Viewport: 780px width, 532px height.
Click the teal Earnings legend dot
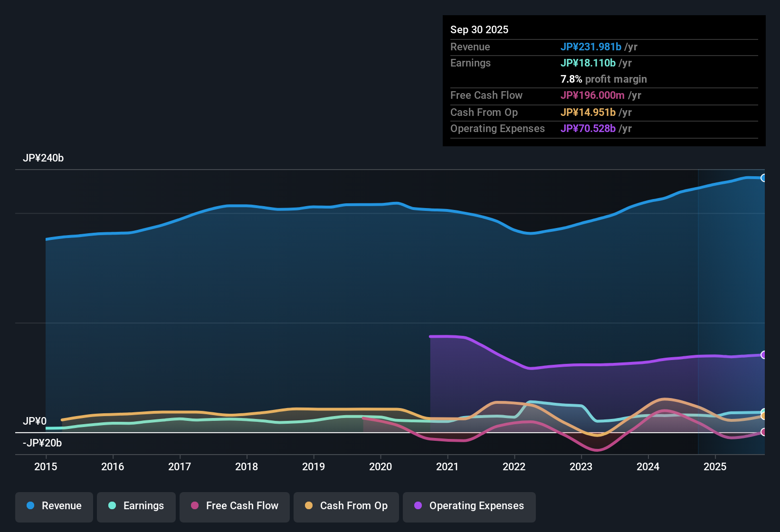point(112,506)
